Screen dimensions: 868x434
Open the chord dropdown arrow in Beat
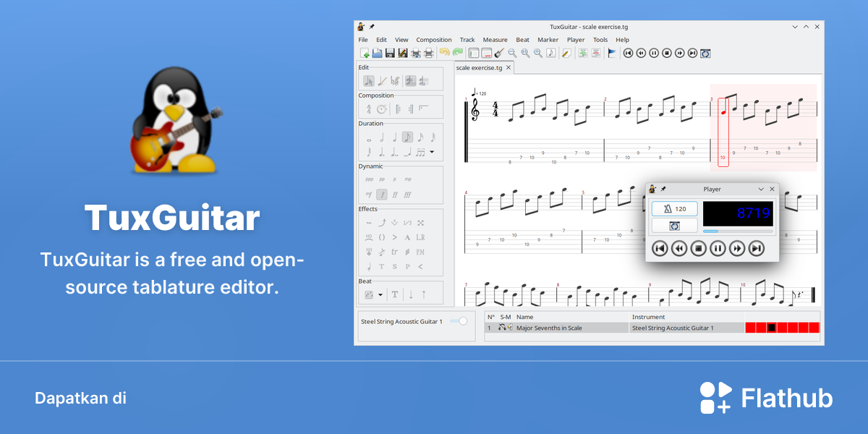coord(380,294)
